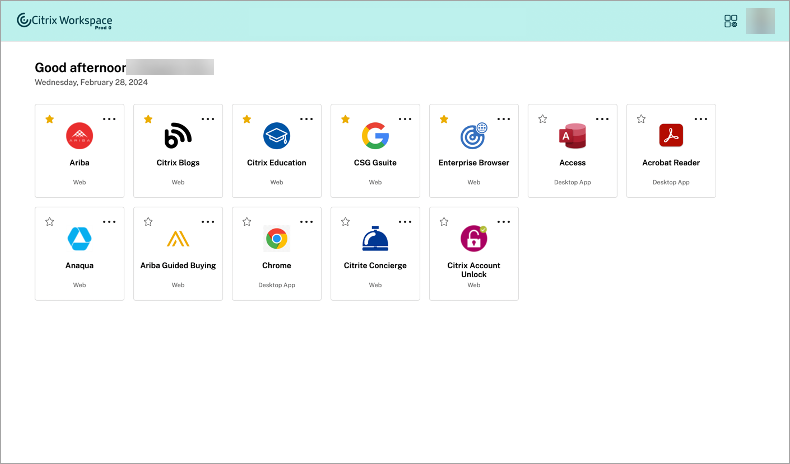The image size is (790, 464).
Task: Click the Anaqua label text
Action: tap(79, 266)
